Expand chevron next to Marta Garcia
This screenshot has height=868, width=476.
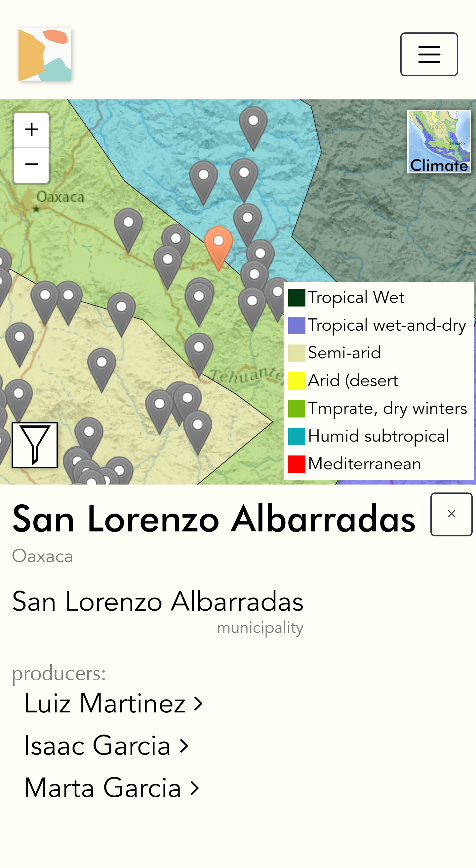pyautogui.click(x=195, y=788)
